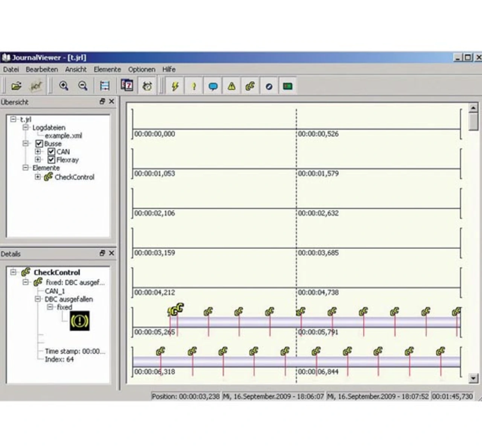Click the open file folder icon
This screenshot has height=448, width=482.
point(16,86)
